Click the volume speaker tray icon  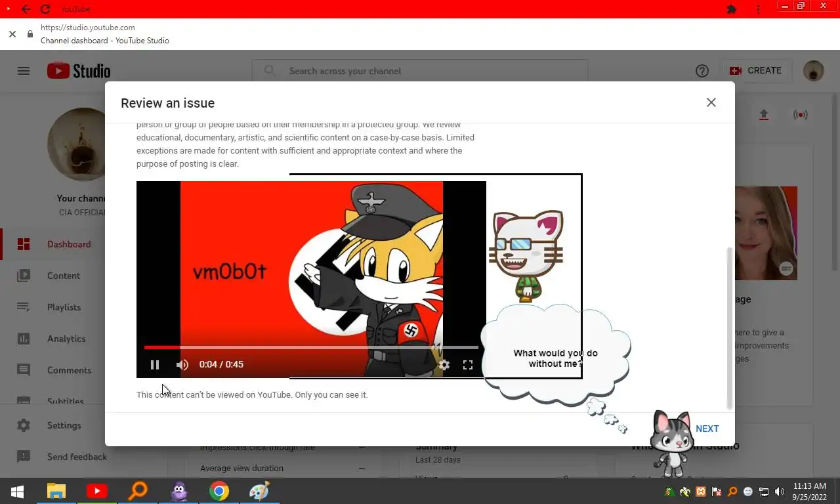point(780,492)
